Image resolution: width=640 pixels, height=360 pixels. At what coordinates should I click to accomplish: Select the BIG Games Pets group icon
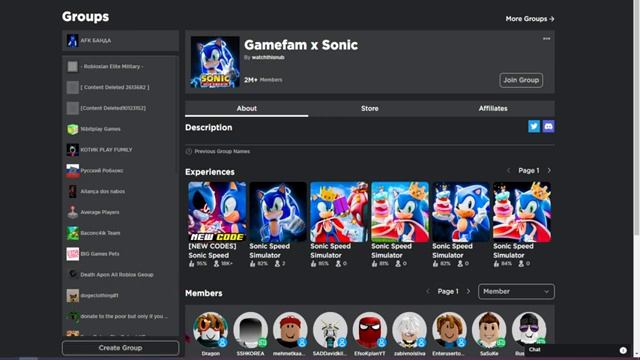pos(72,254)
